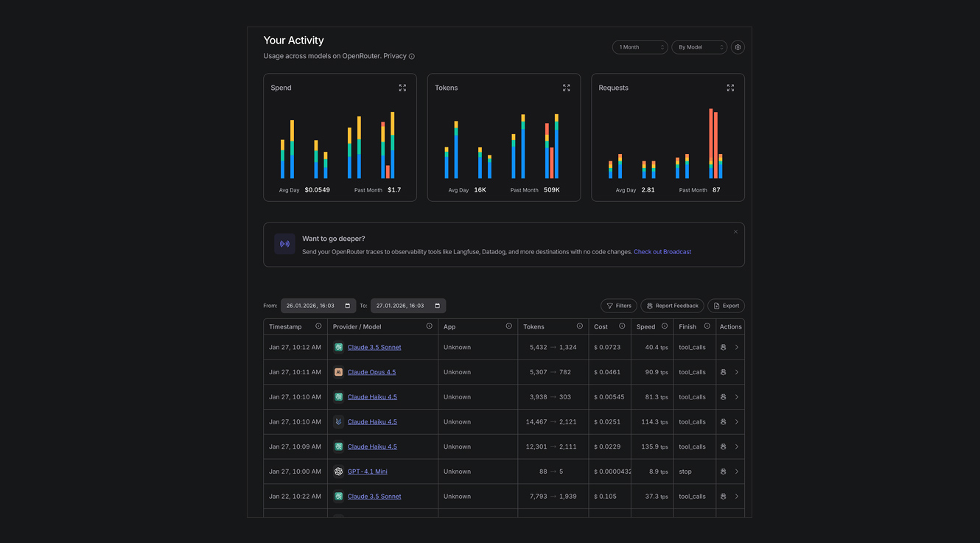Click the Report Feedback button

tap(672, 306)
